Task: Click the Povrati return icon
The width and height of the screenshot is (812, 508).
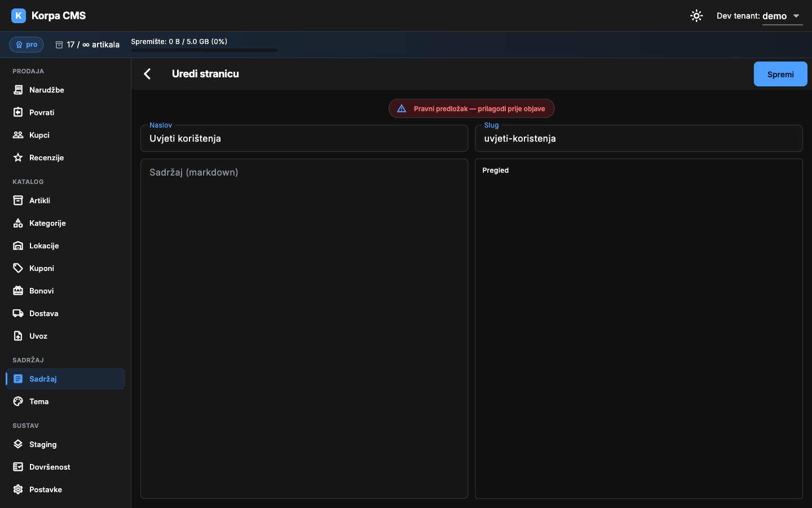Action: click(x=18, y=112)
